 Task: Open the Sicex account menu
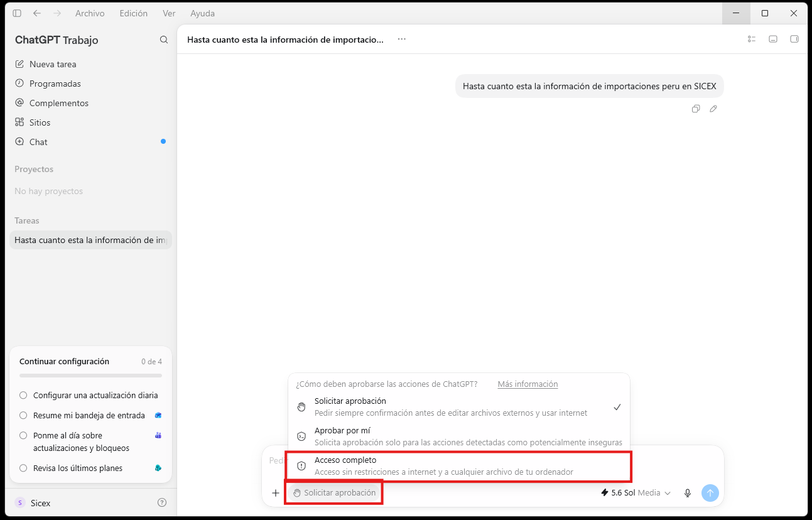pos(33,503)
